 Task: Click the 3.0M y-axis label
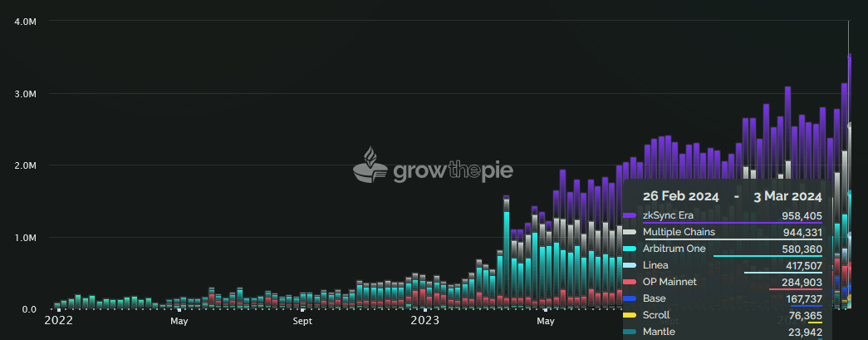(x=26, y=93)
